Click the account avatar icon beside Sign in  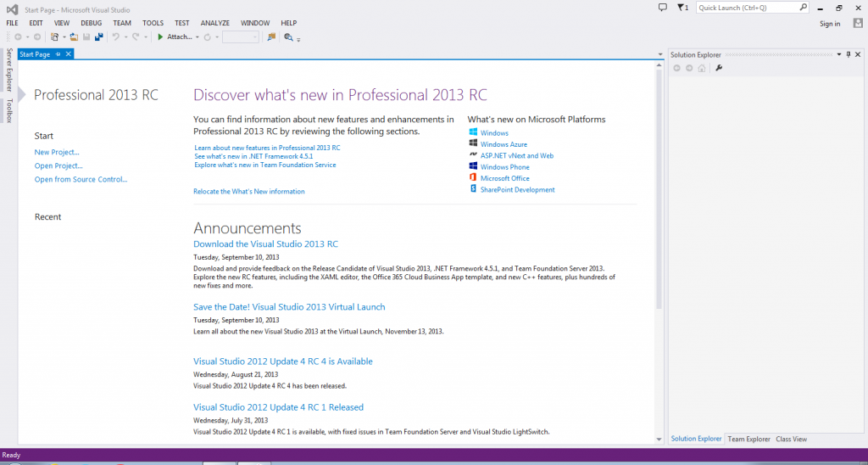click(x=858, y=23)
